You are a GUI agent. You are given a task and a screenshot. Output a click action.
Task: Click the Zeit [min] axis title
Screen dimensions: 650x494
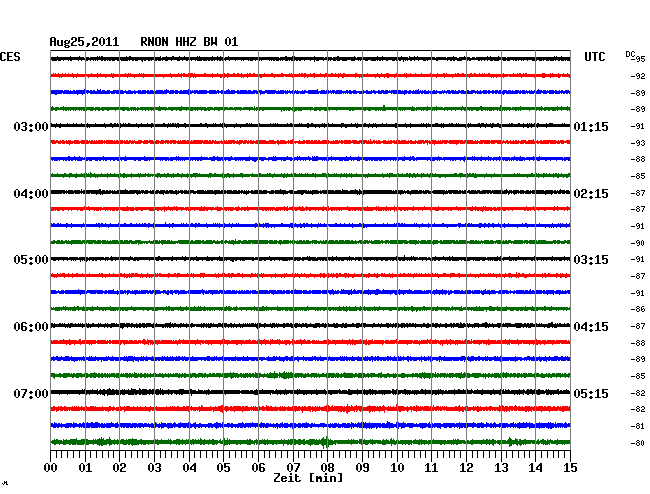[308, 478]
